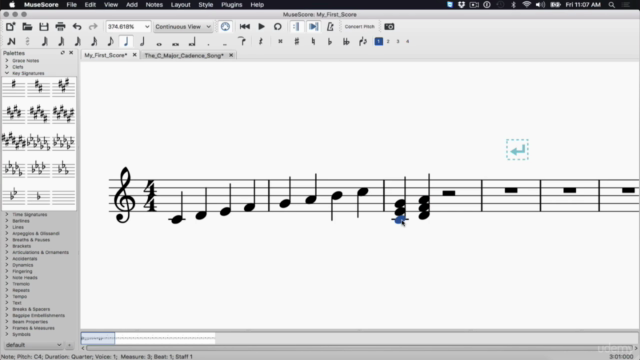640x360 pixels.
Task: Toggle the metronome icon
Action: click(330, 27)
